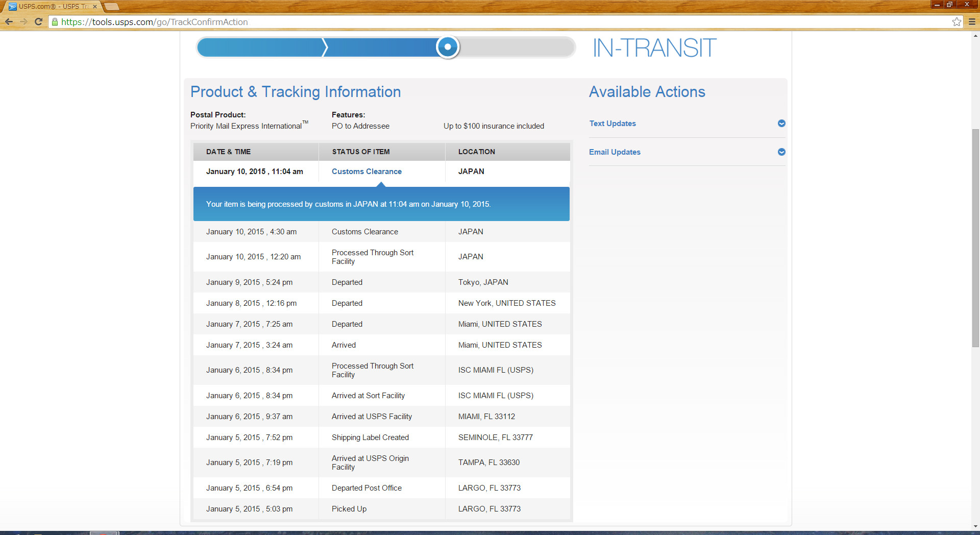
Task: Click the USPS favicon on the tab
Action: (12, 7)
